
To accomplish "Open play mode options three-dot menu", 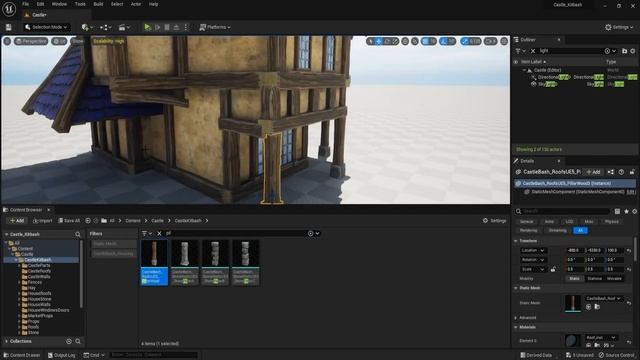I will coord(186,27).
